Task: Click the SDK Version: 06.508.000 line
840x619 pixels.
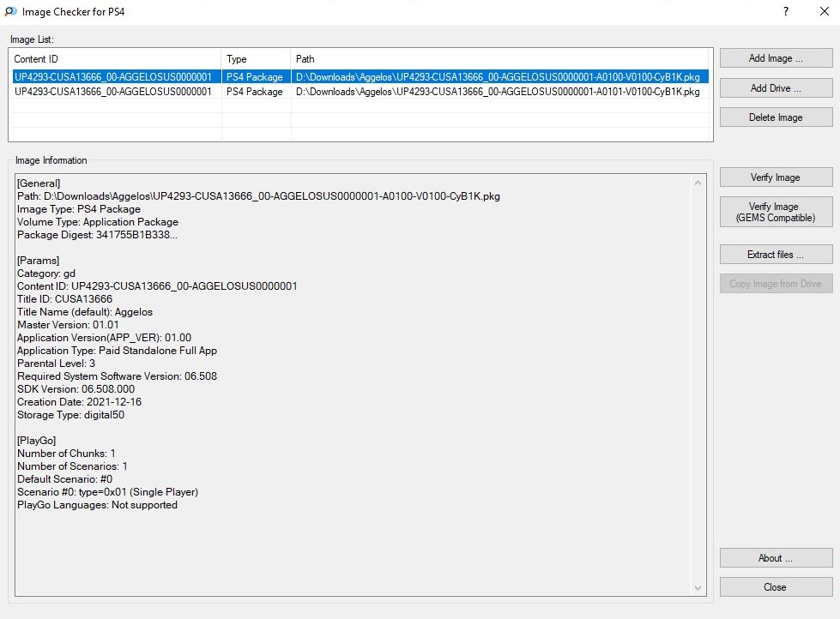Action: coord(76,388)
